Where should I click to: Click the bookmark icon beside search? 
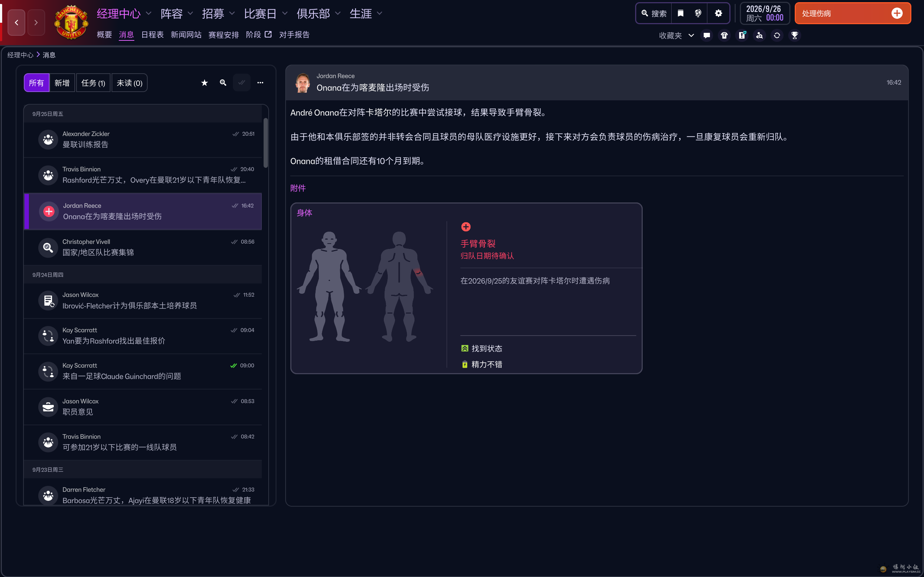pyautogui.click(x=680, y=13)
